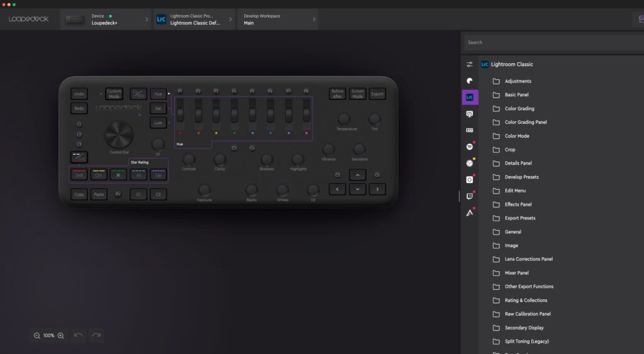Select the Screen Mode button on device

[x=357, y=94]
